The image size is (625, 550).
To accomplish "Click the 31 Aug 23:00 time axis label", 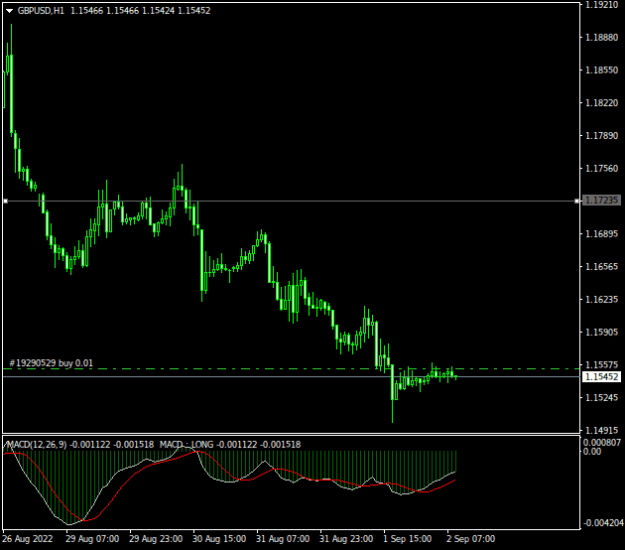I will [346, 539].
